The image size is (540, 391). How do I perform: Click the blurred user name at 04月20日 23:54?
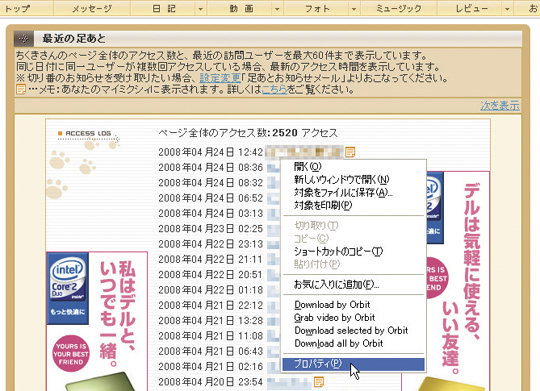289,382
